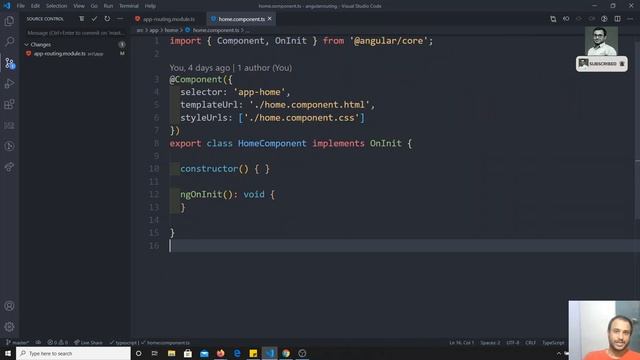The image size is (640, 360).
Task: Click the 'app' breadcrumb
Action: tap(154, 30)
